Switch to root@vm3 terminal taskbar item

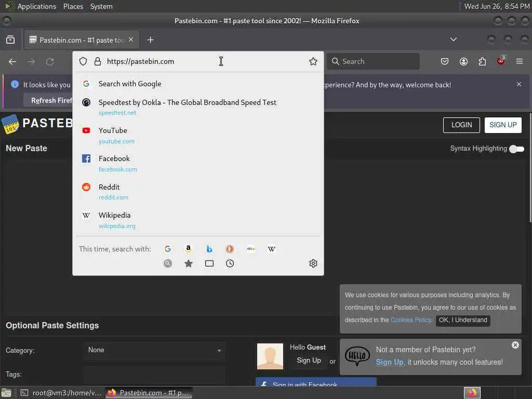pyautogui.click(x=61, y=393)
